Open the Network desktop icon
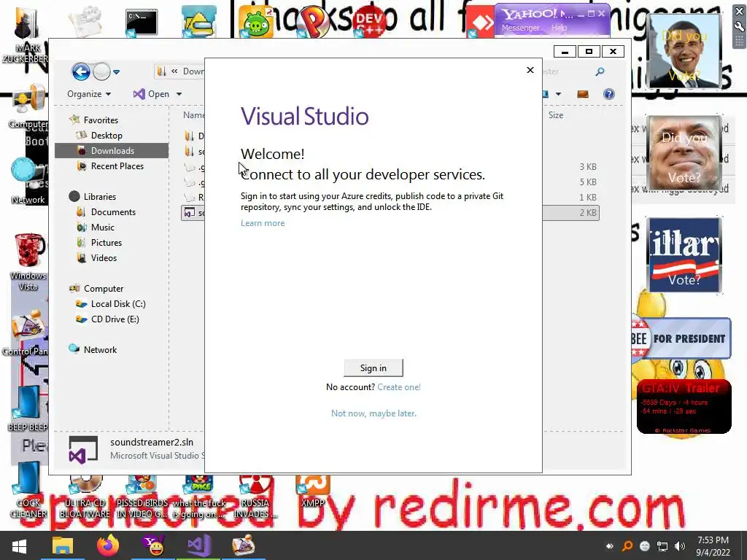 (x=28, y=181)
